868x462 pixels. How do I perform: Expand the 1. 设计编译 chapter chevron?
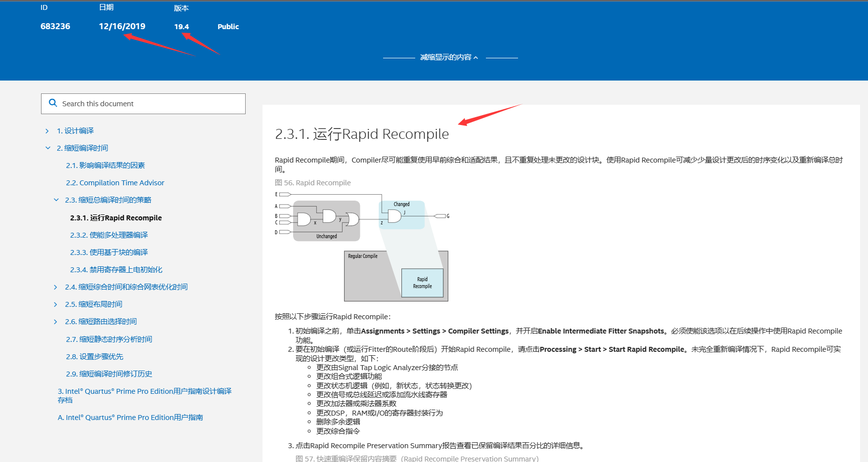coord(47,131)
